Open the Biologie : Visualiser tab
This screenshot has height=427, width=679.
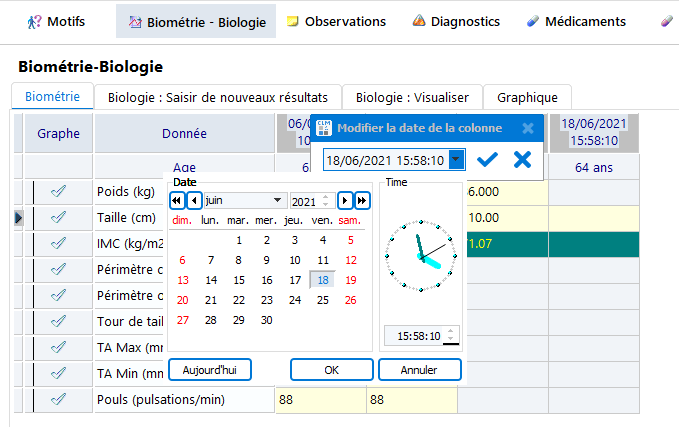tap(412, 97)
